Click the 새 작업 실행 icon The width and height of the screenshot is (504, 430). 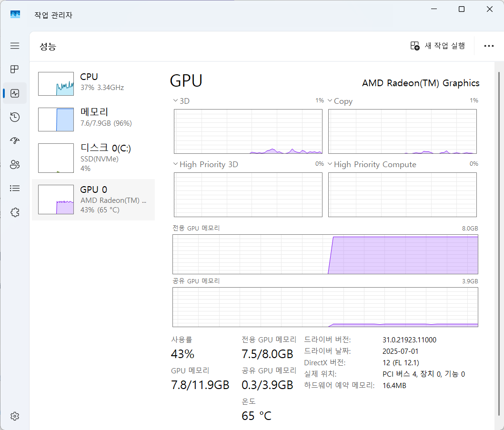pyautogui.click(x=415, y=46)
